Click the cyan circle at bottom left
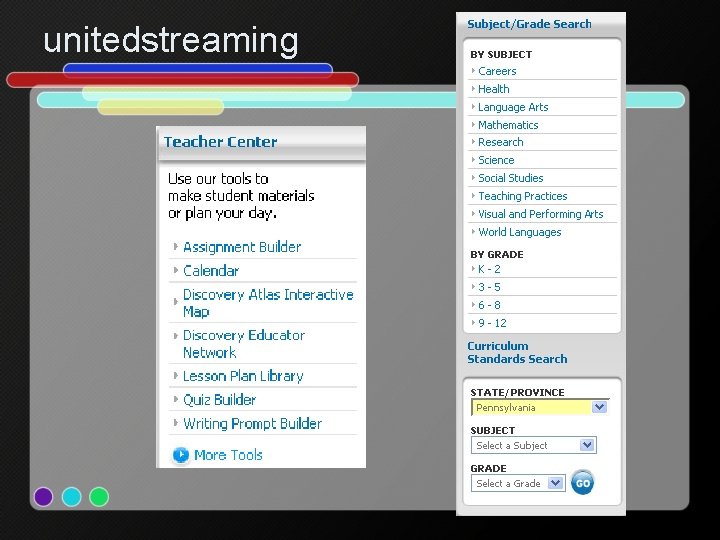This screenshot has height=540, width=720. coord(72,497)
